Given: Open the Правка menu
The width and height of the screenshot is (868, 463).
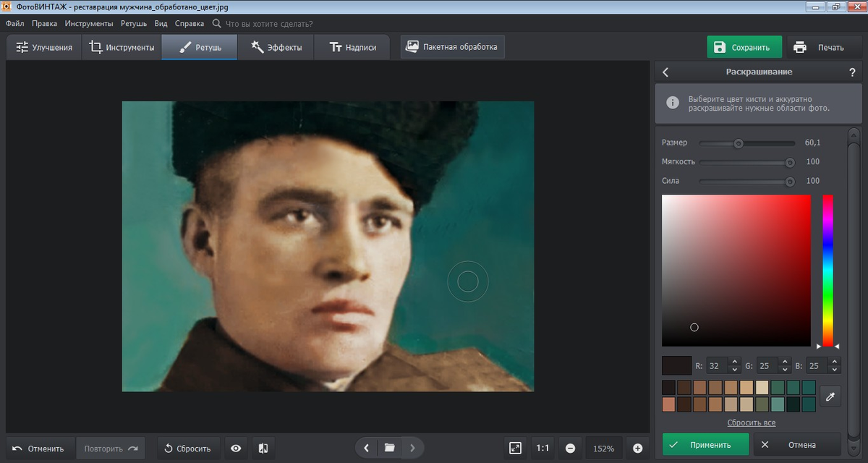Looking at the screenshot, I should pos(45,23).
